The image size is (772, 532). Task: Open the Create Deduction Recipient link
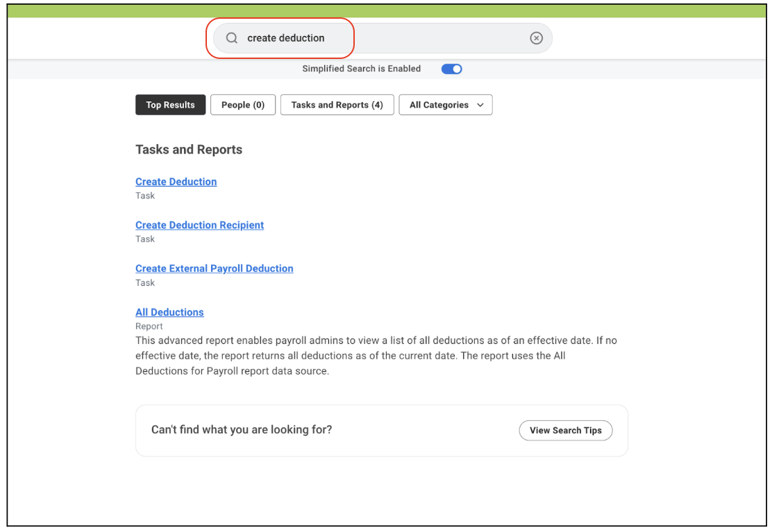coord(199,225)
